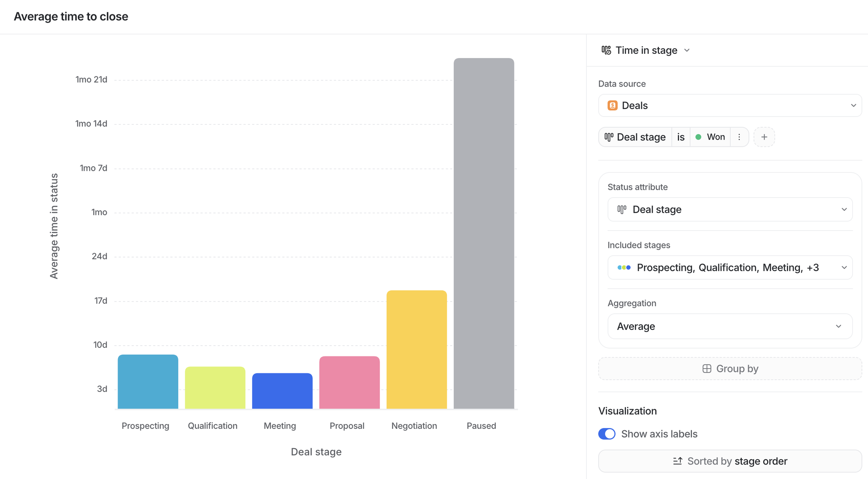
Task: Click the 'is' filter operator
Action: (681, 137)
